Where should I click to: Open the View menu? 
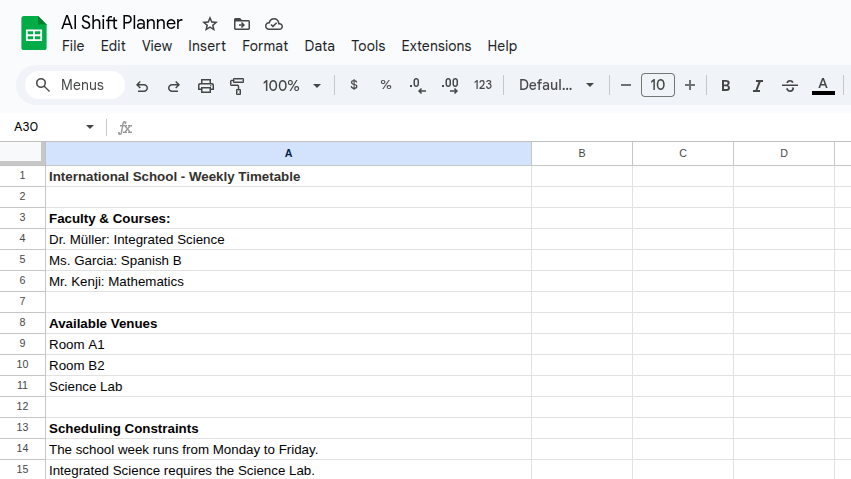pyautogui.click(x=157, y=46)
